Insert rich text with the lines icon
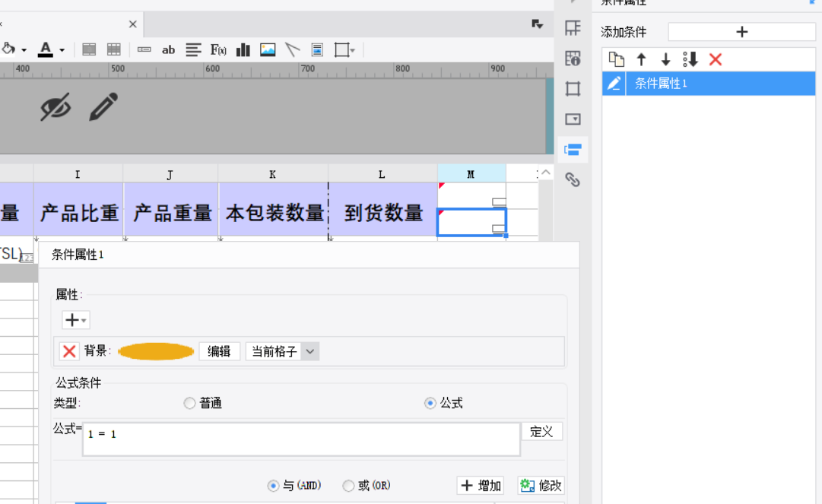822x504 pixels. coord(193,49)
